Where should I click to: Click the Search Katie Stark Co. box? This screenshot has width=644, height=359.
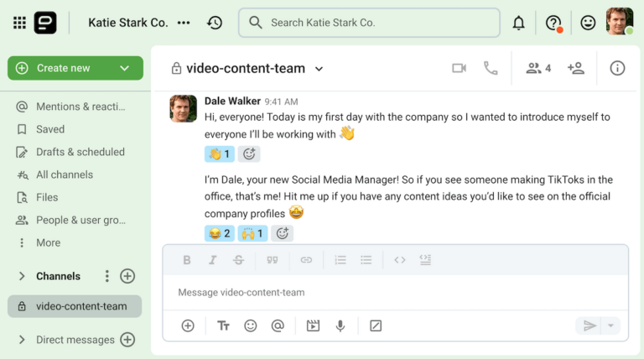point(369,23)
